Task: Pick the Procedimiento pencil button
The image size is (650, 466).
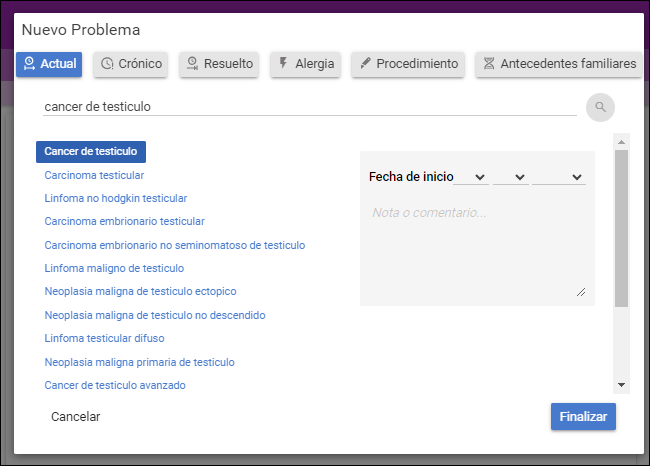Action: pos(408,64)
